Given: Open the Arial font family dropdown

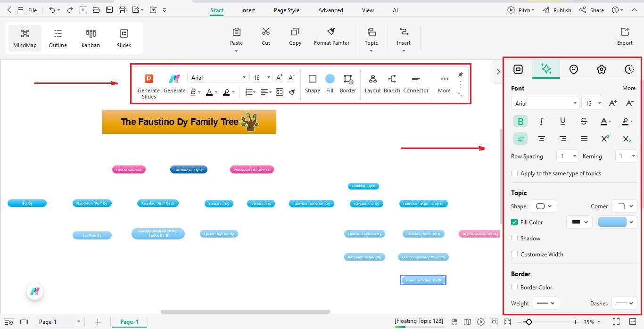Looking at the screenshot, I should pos(545,103).
